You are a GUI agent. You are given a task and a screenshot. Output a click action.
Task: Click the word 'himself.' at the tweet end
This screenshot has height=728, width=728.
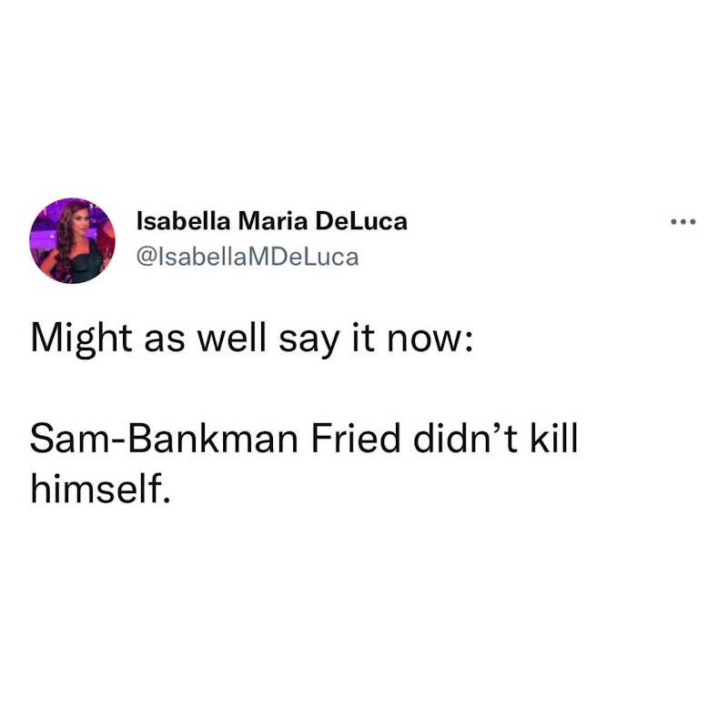pos(100,488)
